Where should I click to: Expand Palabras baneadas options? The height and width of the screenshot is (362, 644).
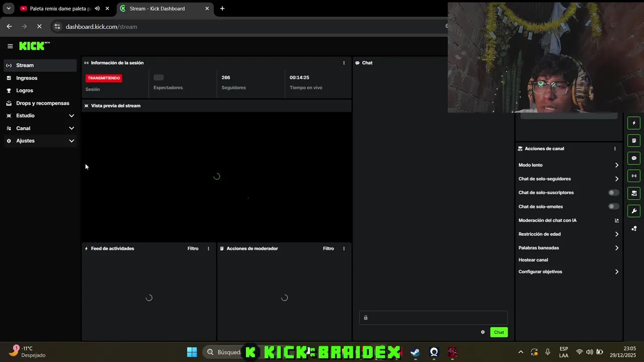pyautogui.click(x=617, y=248)
